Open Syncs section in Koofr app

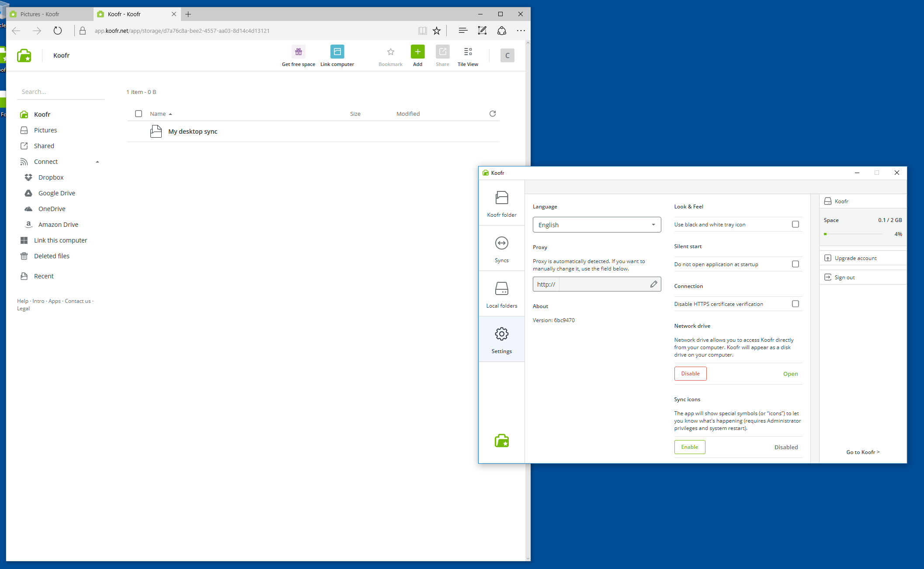coord(501,249)
